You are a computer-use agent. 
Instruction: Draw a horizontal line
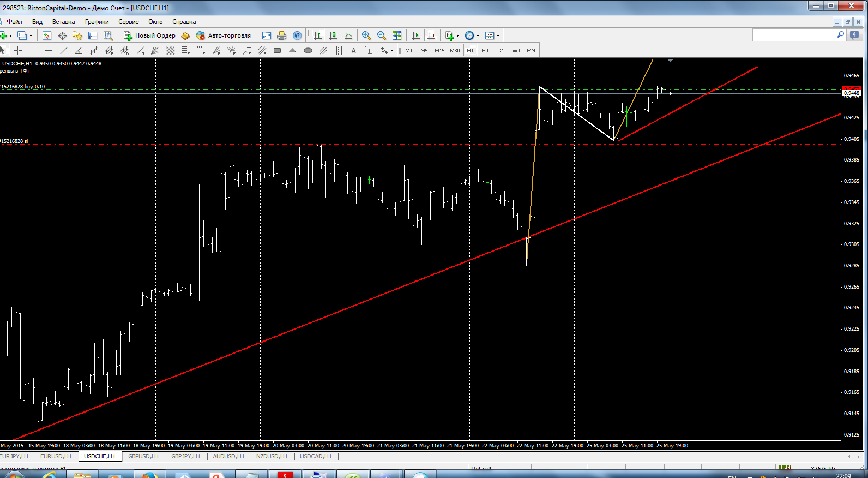(49, 50)
